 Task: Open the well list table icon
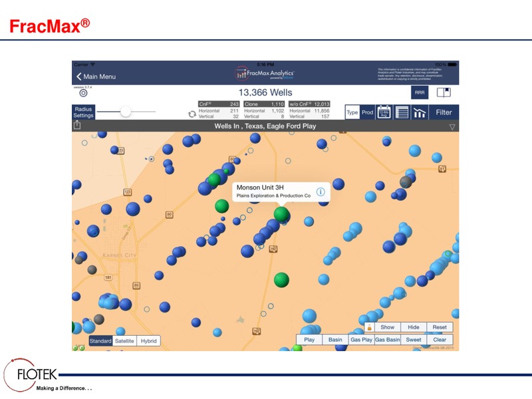[402, 112]
